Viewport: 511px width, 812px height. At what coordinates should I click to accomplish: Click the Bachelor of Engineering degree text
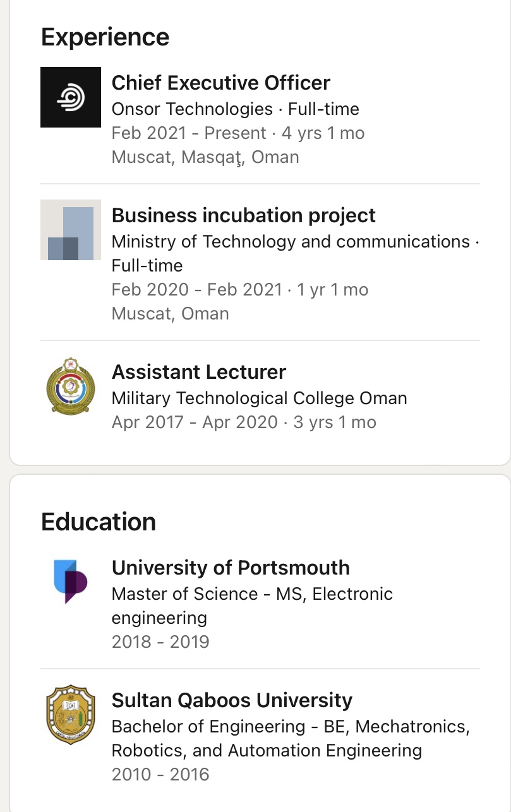(x=291, y=727)
